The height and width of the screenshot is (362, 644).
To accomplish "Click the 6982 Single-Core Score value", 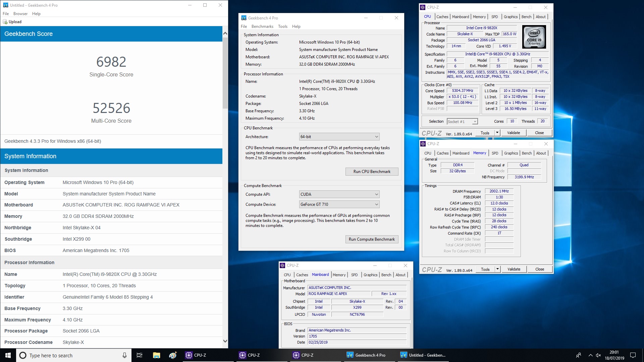I will pos(111,62).
